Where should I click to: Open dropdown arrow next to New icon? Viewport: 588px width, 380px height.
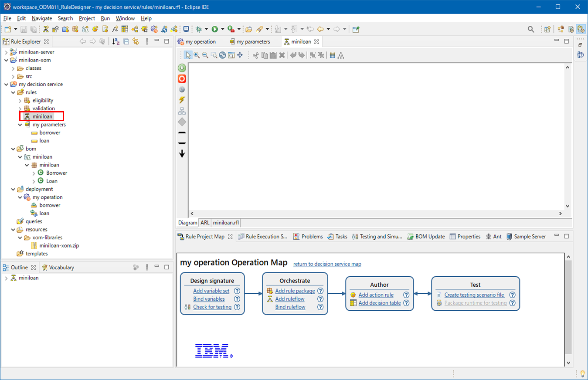point(16,29)
